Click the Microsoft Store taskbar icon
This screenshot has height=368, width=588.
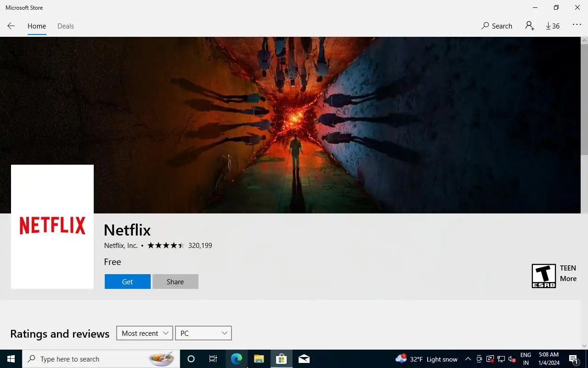pyautogui.click(x=281, y=359)
